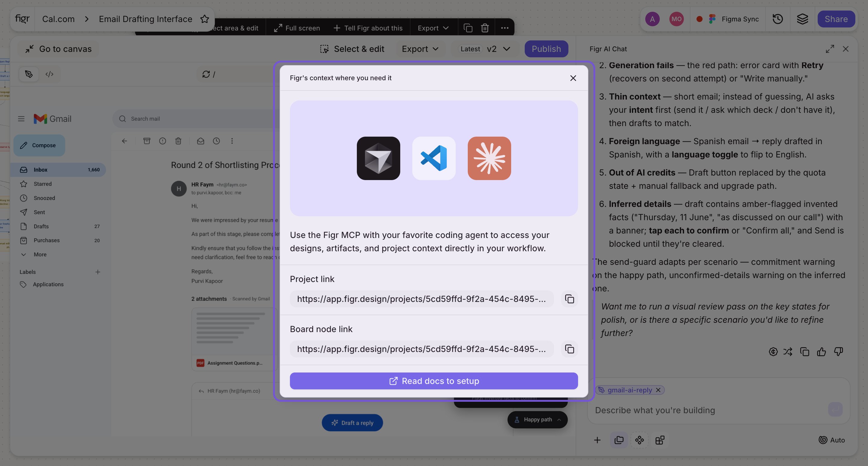The height and width of the screenshot is (466, 868).
Task: Switch to design pen view icon
Action: point(29,74)
